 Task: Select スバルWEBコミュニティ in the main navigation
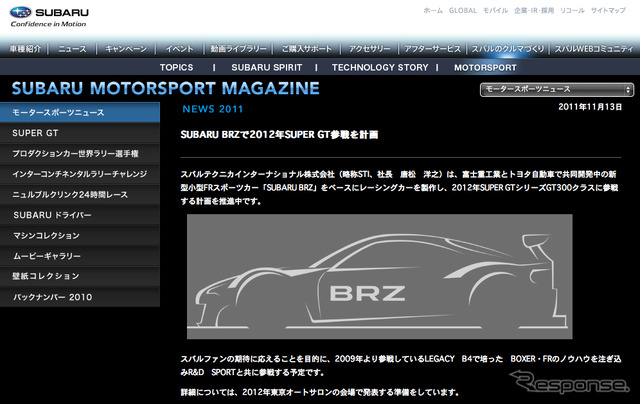(x=594, y=49)
